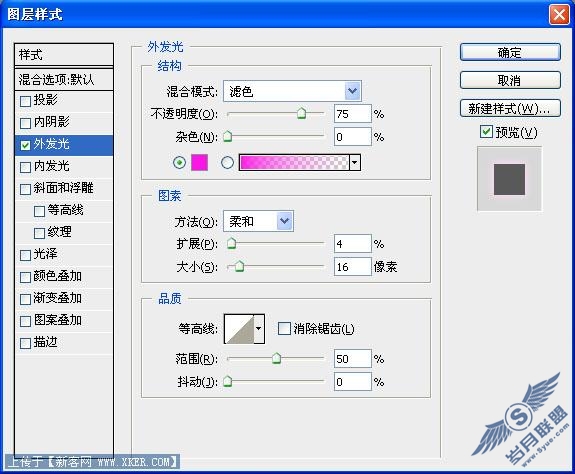Click the 杂色 noise value field

click(352, 137)
